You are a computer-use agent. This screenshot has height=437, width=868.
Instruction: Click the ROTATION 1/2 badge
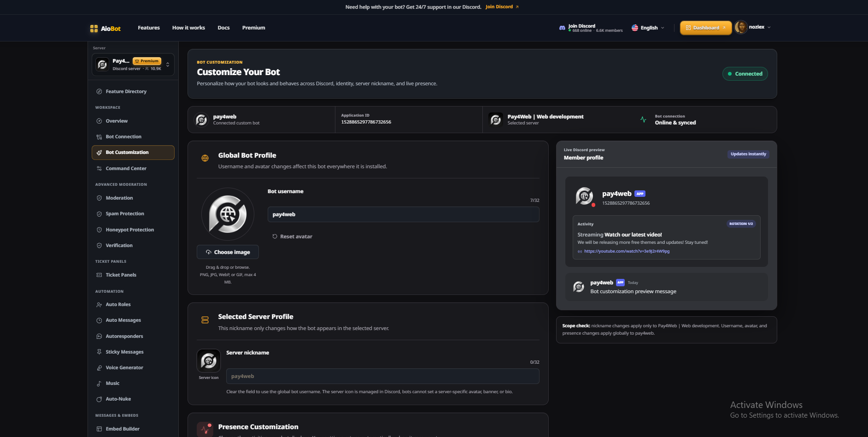tap(741, 224)
